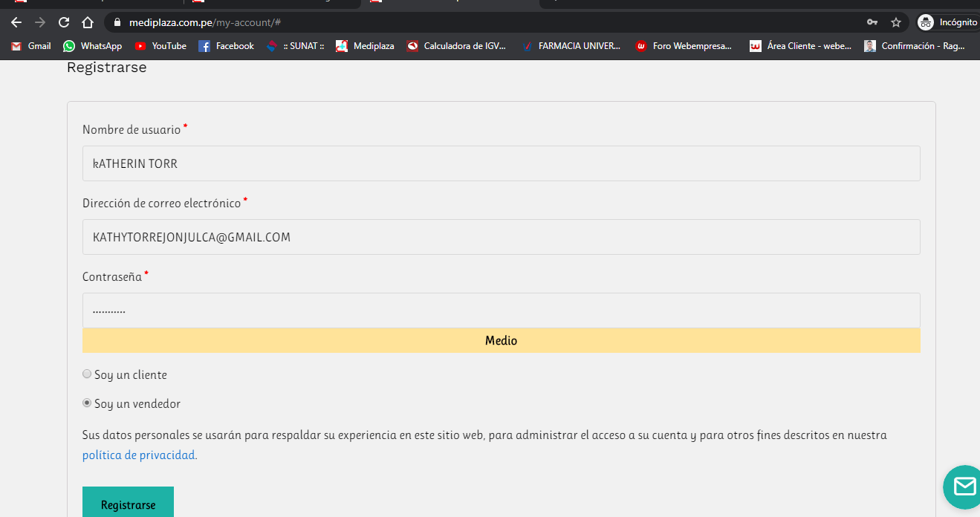The height and width of the screenshot is (517, 980).
Task: Reload the current page
Action: (x=64, y=22)
